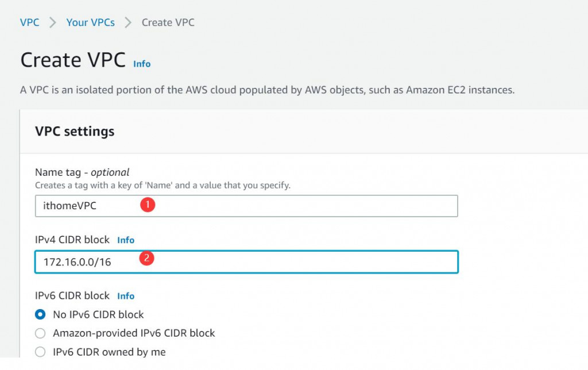Click the Name tag - optional label
The height and width of the screenshot is (370, 588).
pos(82,172)
